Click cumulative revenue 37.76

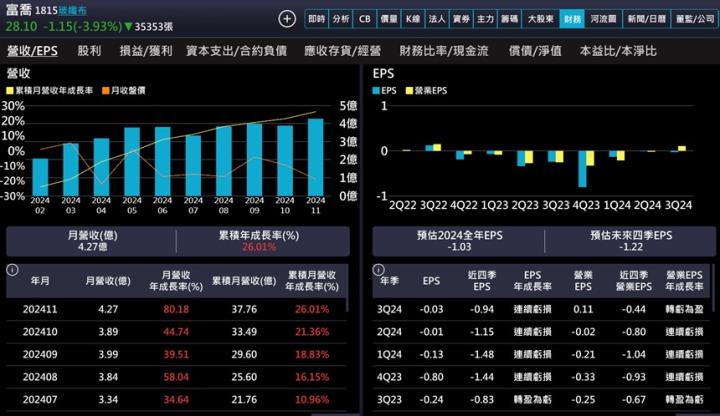coord(244,309)
